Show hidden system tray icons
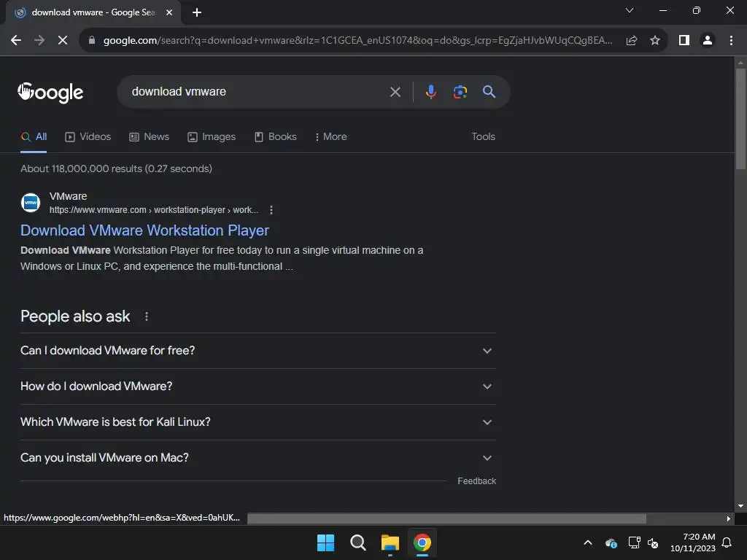Image resolution: width=747 pixels, height=560 pixels. [x=588, y=542]
